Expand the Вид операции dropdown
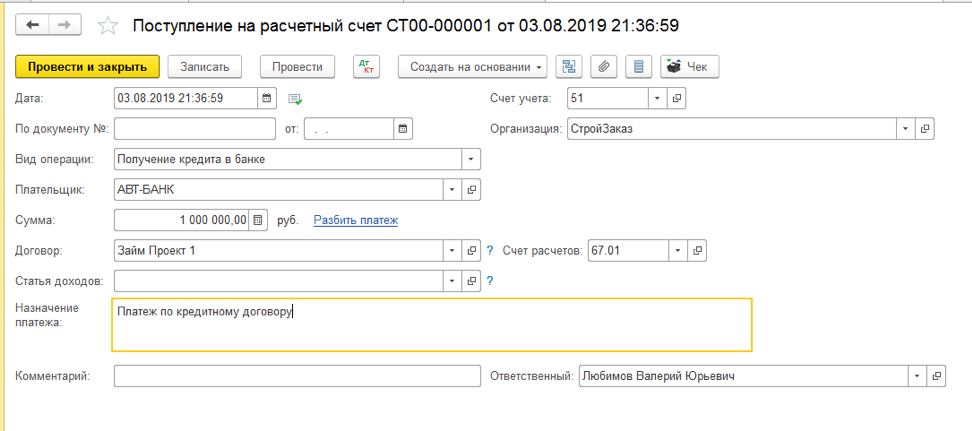The width and height of the screenshot is (972, 431). [x=470, y=159]
